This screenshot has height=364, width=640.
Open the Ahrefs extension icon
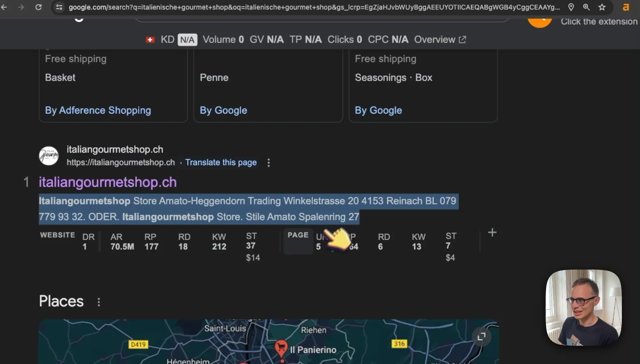(x=626, y=7)
